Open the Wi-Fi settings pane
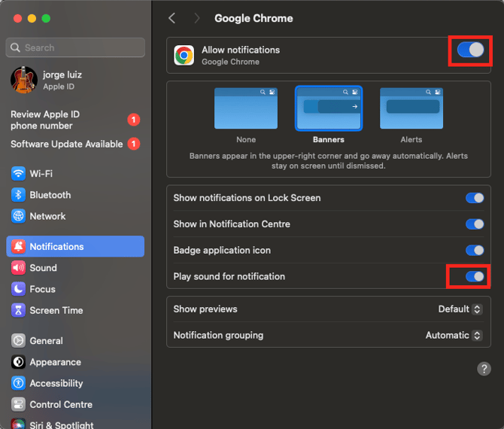Image resolution: width=504 pixels, height=429 pixels. tap(75, 174)
